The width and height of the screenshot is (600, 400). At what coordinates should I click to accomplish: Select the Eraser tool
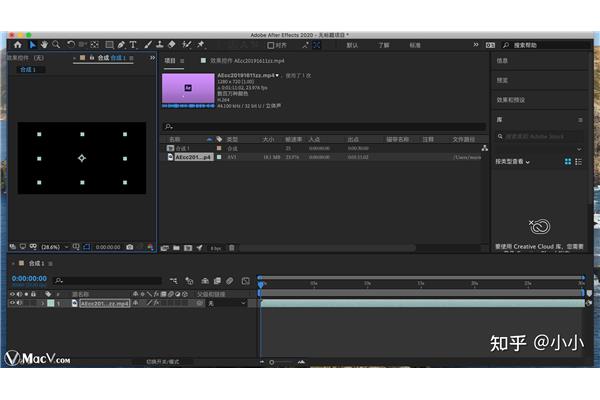(x=172, y=45)
